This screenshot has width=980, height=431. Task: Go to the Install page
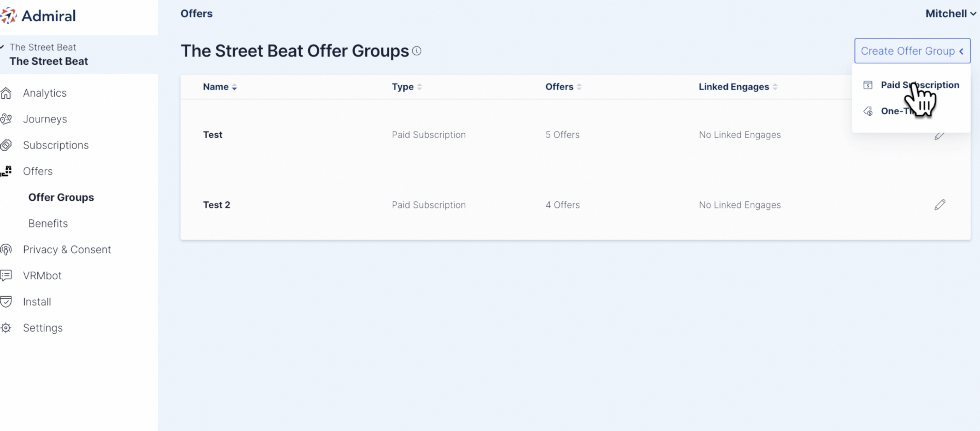coord(37,302)
